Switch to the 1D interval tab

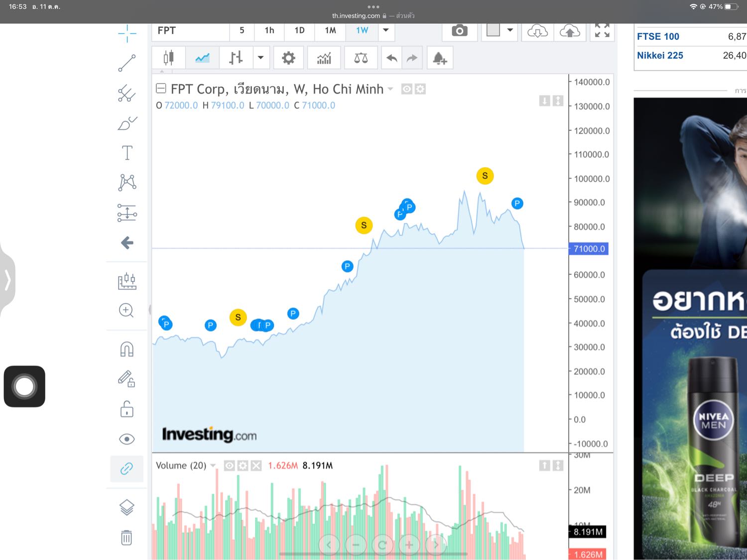(299, 30)
